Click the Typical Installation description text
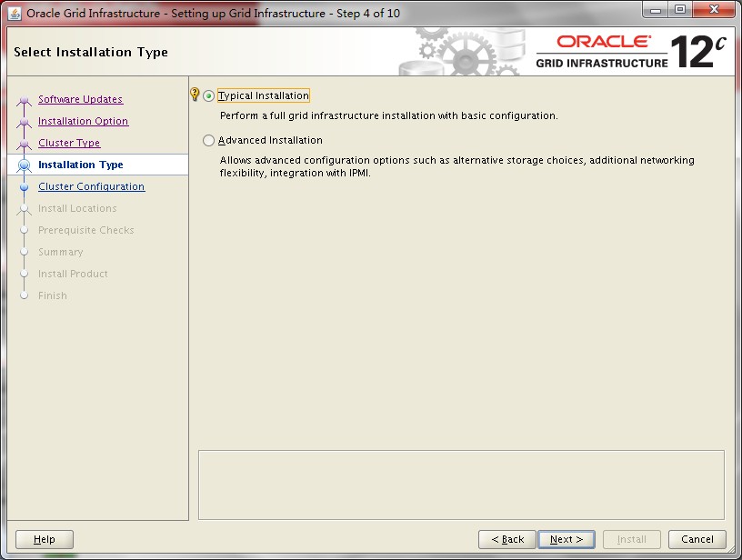 pyautogui.click(x=389, y=115)
